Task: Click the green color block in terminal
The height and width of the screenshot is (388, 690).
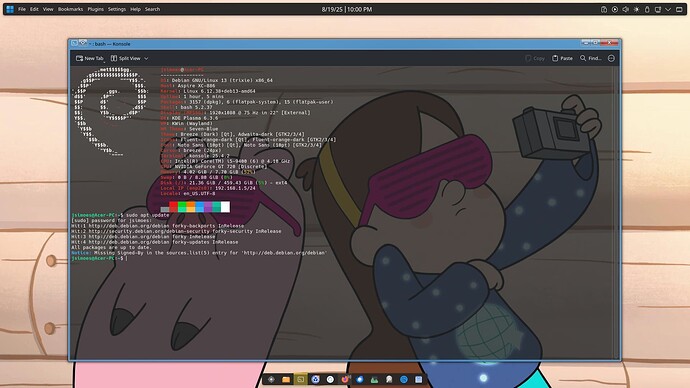Action: click(x=182, y=207)
